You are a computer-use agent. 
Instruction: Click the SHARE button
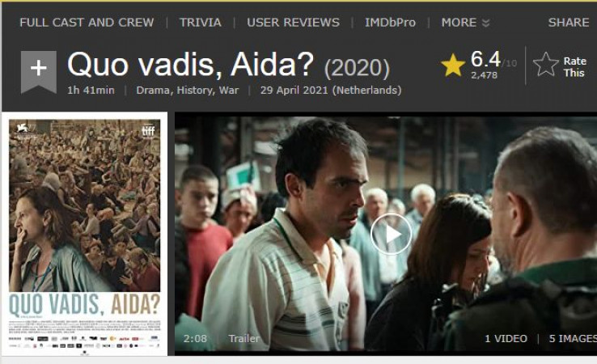(569, 23)
